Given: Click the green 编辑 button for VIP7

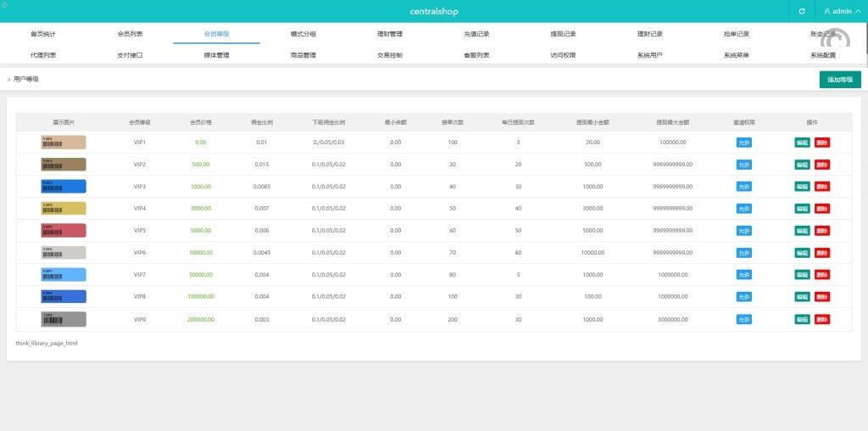Looking at the screenshot, I should (802, 275).
